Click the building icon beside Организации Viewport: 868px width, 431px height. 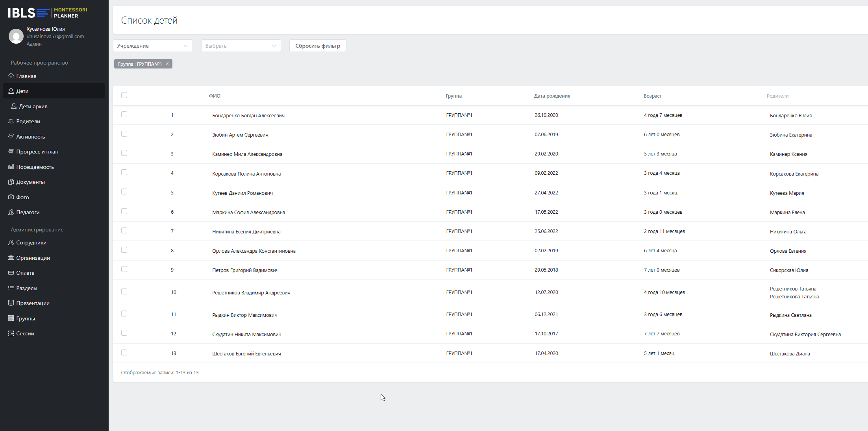coord(11,258)
